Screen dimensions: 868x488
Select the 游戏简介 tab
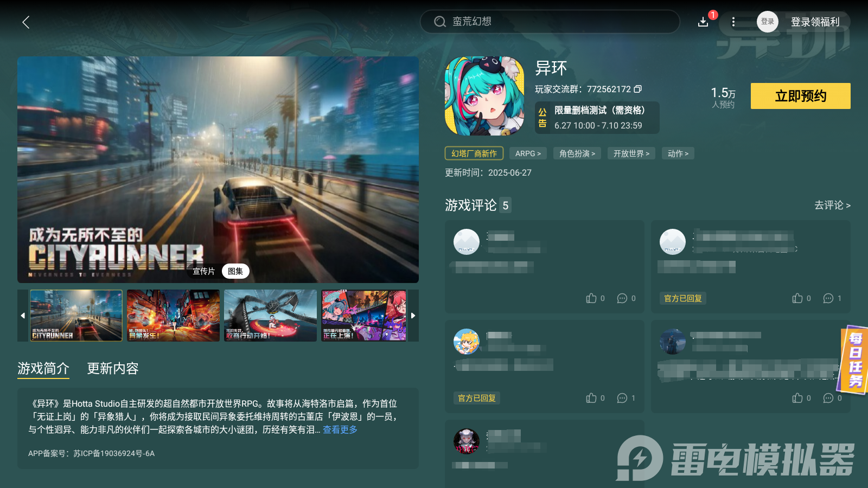coord(43,369)
